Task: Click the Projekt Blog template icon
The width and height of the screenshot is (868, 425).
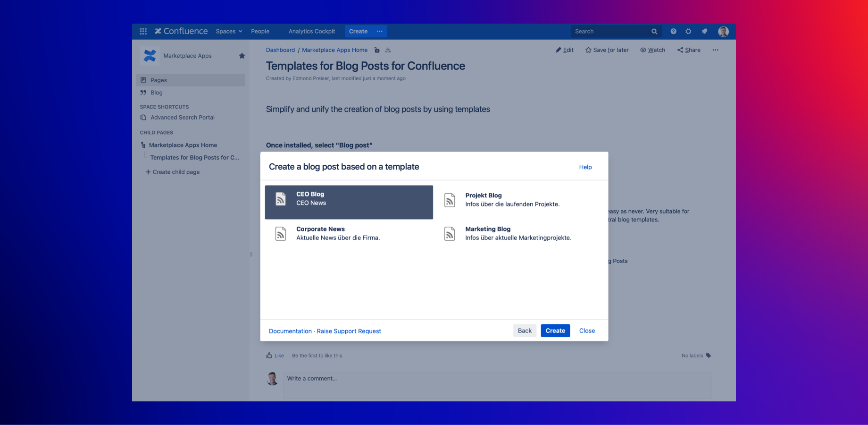Action: pyautogui.click(x=450, y=200)
